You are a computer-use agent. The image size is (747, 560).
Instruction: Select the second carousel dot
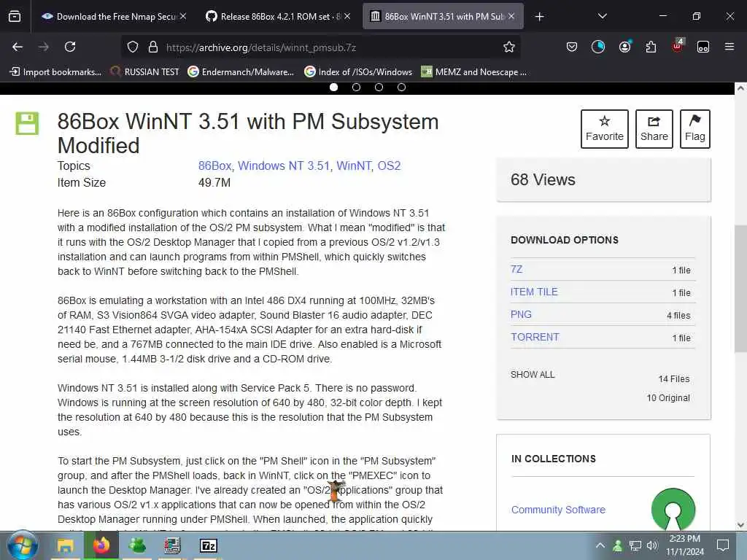[x=356, y=87]
